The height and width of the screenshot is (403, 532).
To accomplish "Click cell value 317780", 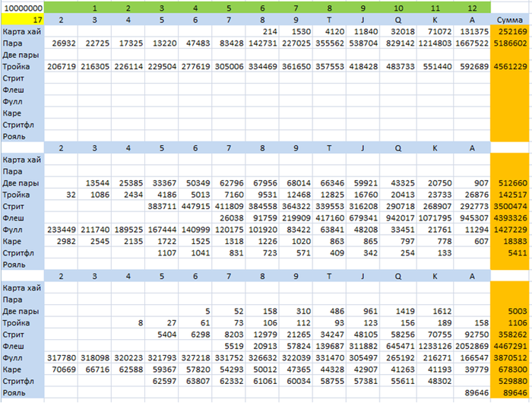I will pyautogui.click(x=61, y=358).
